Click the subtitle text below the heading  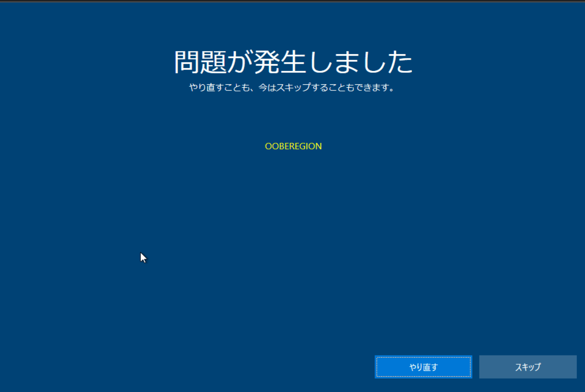(292, 88)
